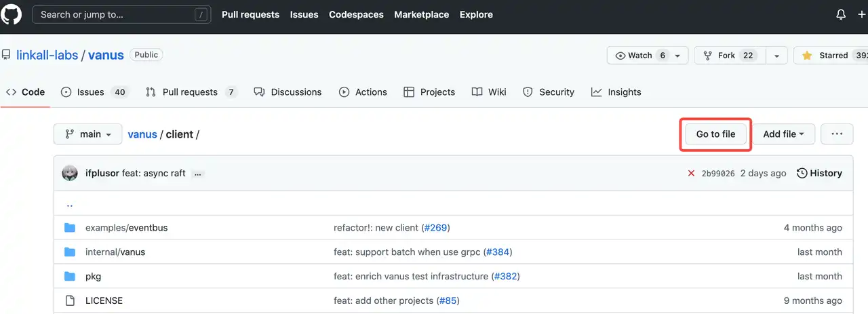
Task: Open the feat: async raft commit message
Action: pyautogui.click(x=154, y=174)
